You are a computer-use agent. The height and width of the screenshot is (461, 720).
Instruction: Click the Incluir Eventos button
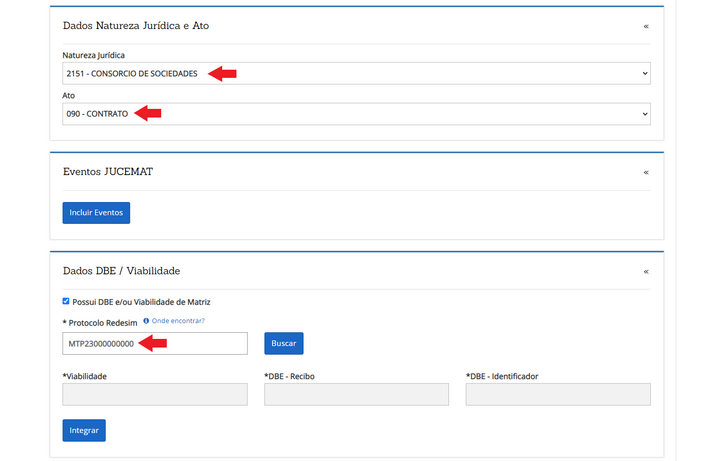point(96,213)
